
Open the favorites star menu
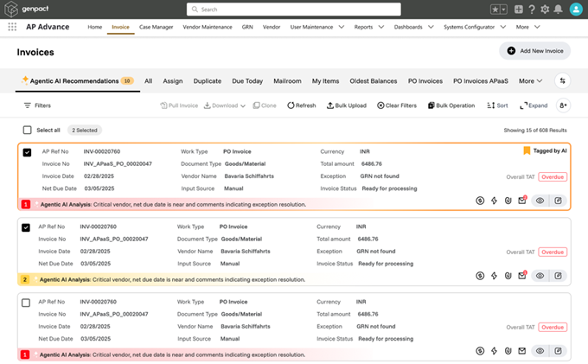tap(498, 10)
